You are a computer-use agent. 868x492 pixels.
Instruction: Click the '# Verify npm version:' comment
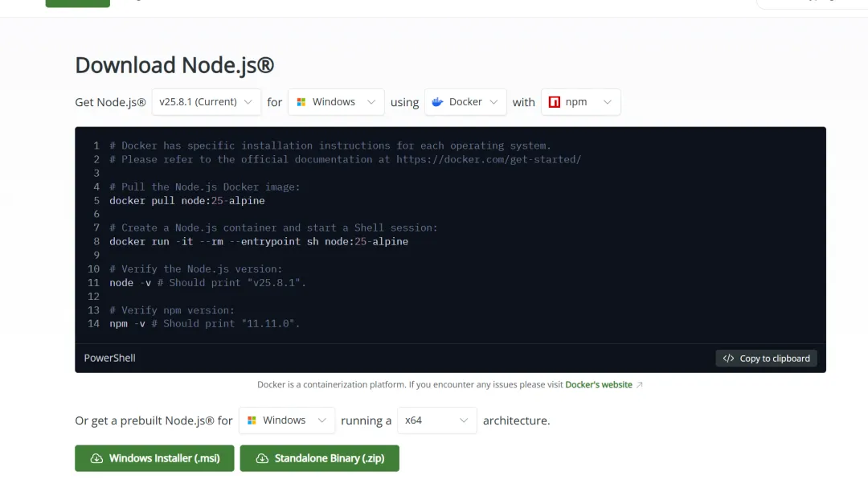pyautogui.click(x=172, y=310)
